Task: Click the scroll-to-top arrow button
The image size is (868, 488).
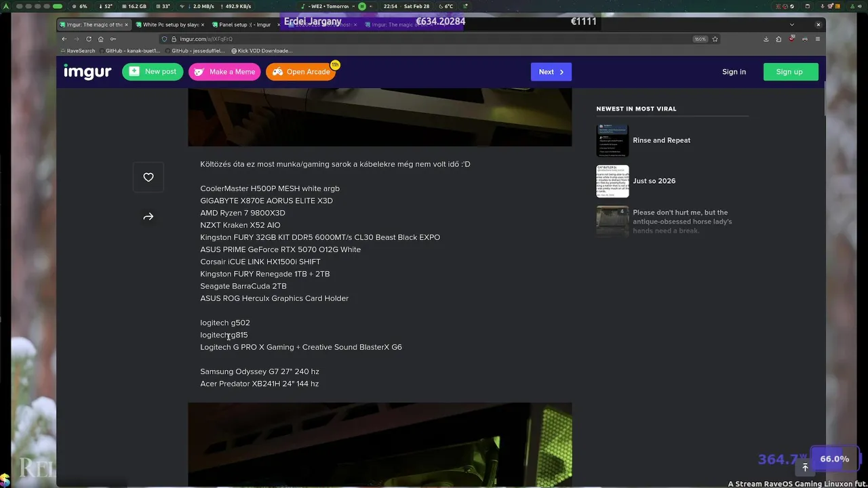Action: 805,467
